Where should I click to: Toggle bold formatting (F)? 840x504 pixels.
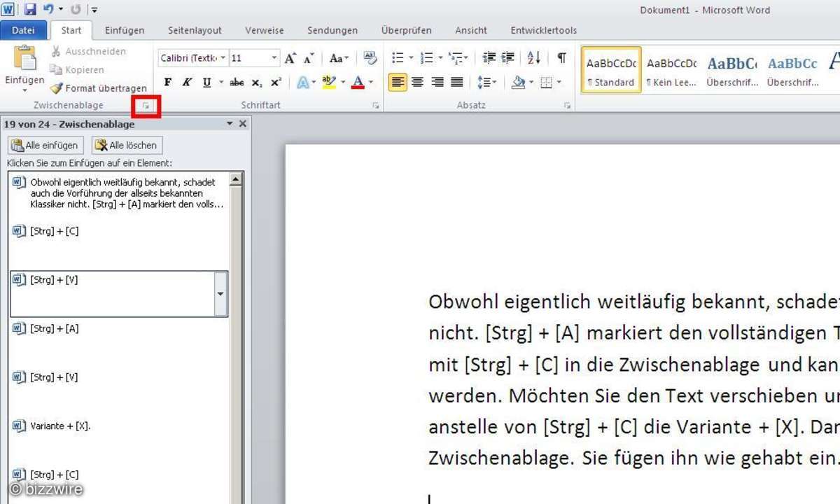coord(167,82)
